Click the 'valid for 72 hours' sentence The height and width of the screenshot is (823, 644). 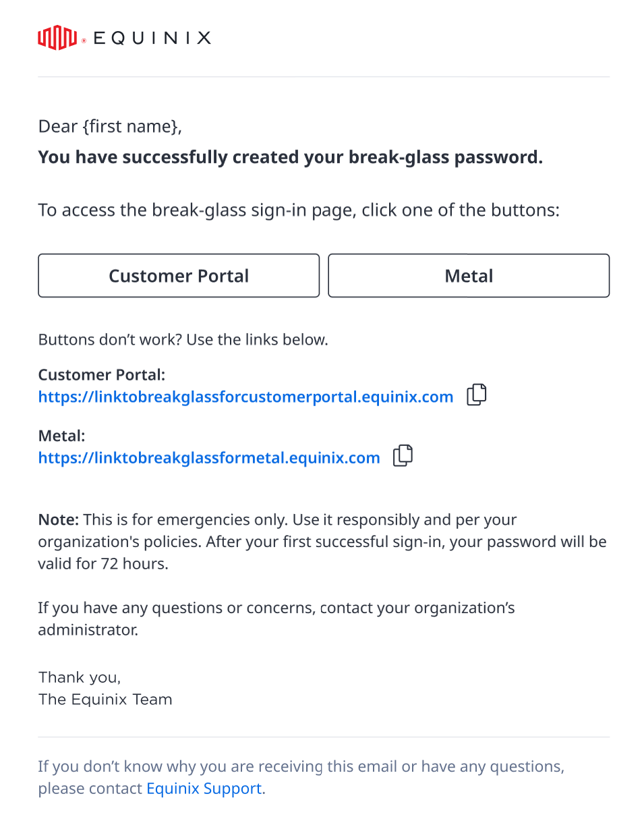103,563
